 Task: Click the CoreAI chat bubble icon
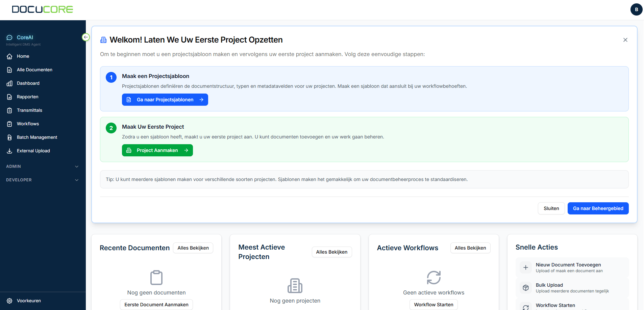pos(9,37)
